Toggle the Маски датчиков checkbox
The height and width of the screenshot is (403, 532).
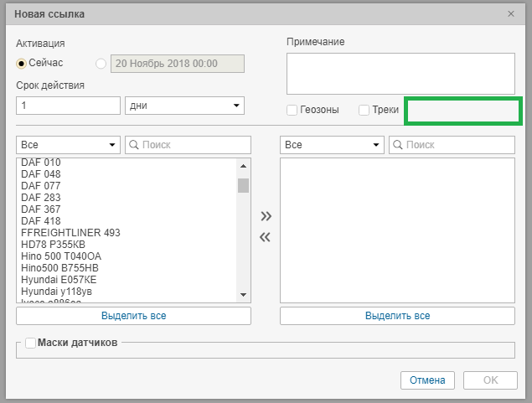pyautogui.click(x=31, y=343)
